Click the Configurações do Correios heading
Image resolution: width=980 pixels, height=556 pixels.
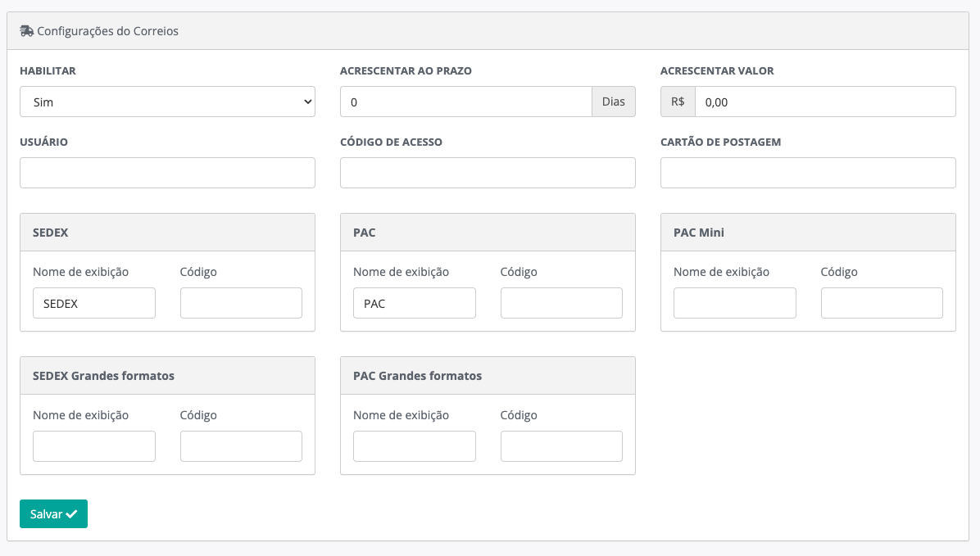pos(107,30)
